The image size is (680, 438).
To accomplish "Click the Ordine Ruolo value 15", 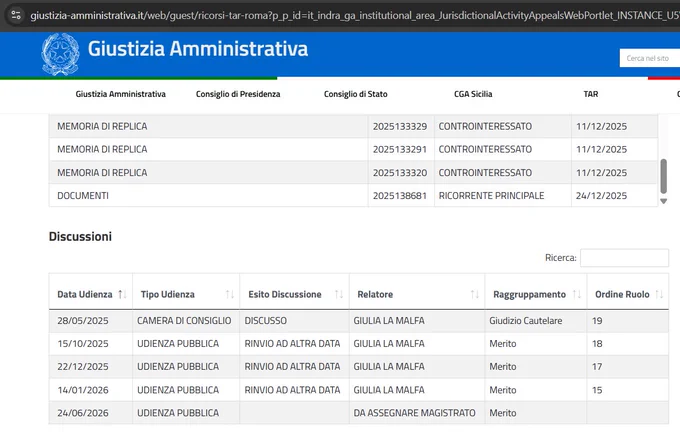I will pyautogui.click(x=597, y=390).
